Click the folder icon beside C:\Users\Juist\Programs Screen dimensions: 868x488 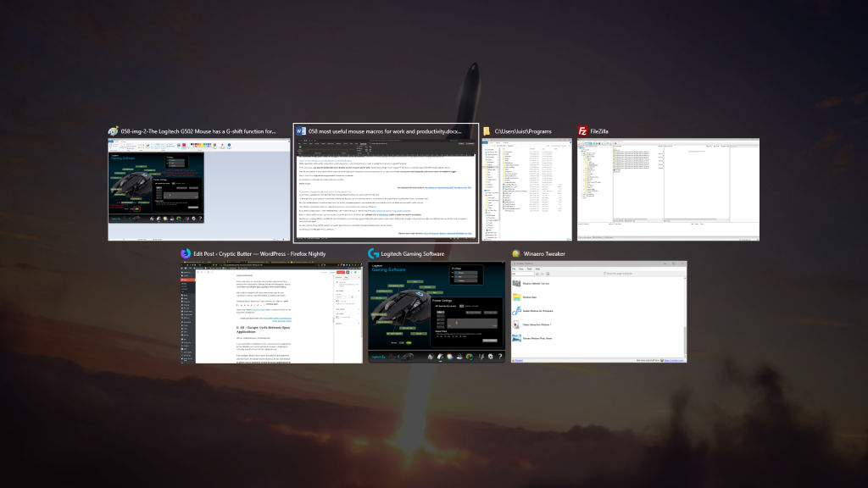pos(487,131)
